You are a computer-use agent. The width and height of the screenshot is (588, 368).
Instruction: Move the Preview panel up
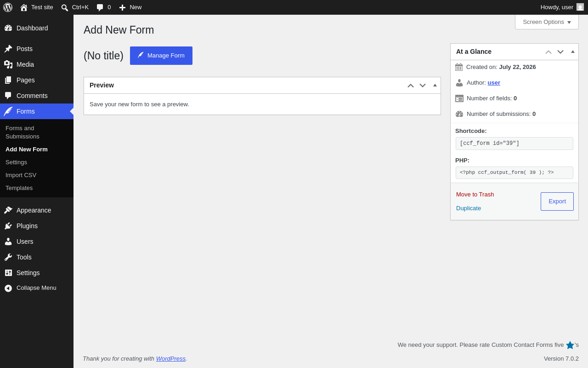point(411,86)
